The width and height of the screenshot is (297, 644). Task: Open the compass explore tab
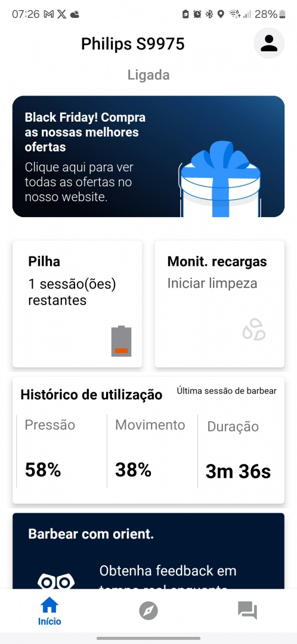pos(148,611)
